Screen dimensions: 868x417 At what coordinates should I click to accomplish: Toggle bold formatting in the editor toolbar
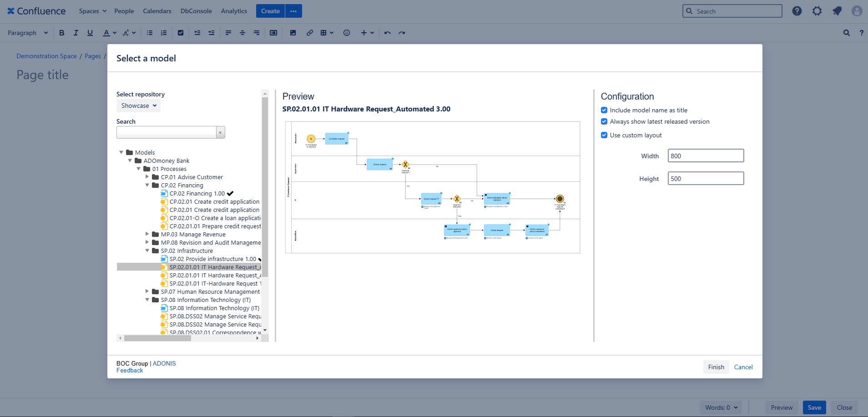click(61, 32)
